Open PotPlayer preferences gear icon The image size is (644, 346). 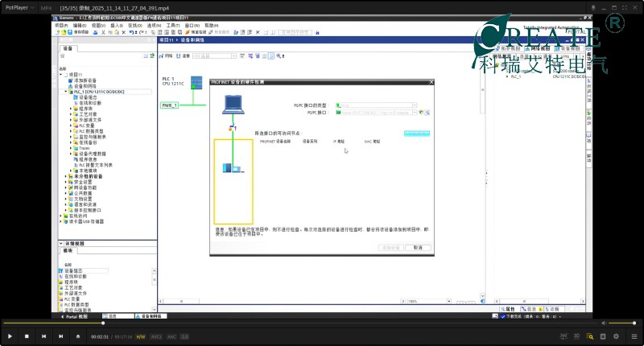pos(616,336)
